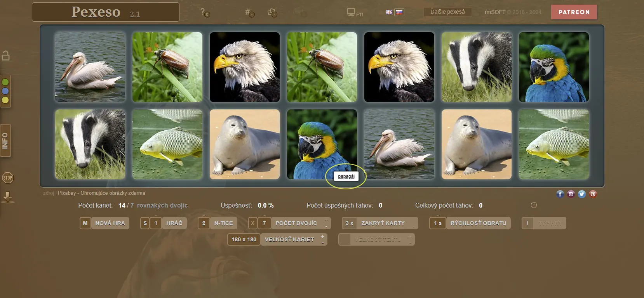Open the Ďalšie pexesá menu

click(x=447, y=12)
